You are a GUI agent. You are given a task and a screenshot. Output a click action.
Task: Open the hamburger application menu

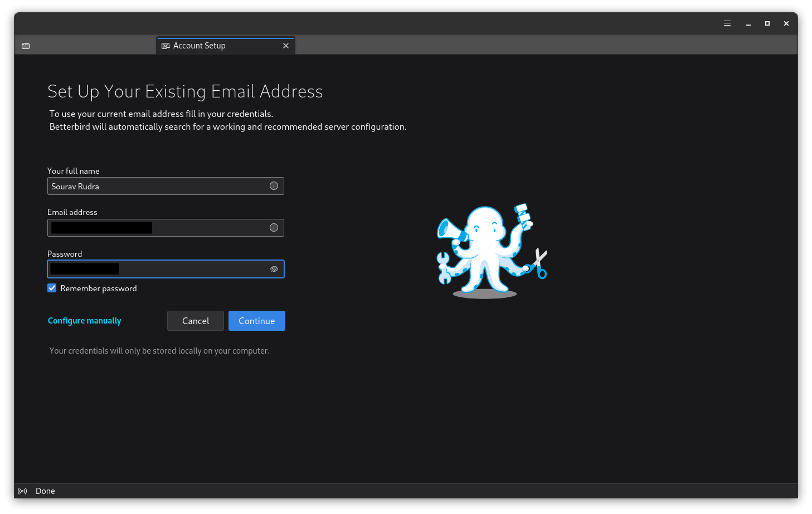[727, 23]
